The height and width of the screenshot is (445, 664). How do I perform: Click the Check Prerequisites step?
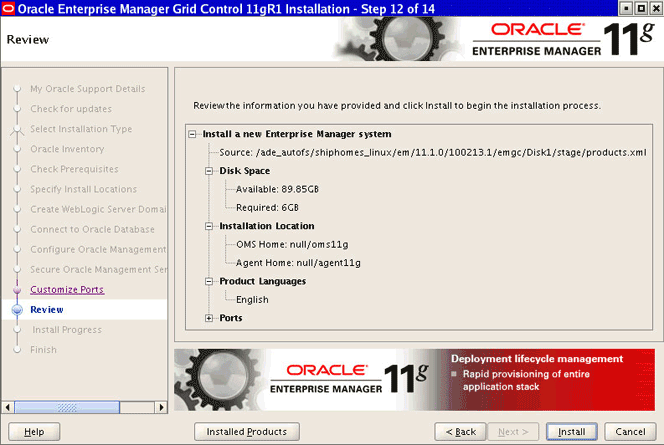point(74,169)
